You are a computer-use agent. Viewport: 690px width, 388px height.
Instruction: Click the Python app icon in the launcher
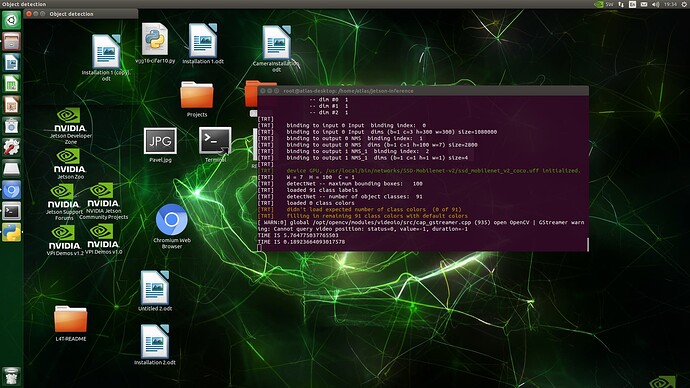click(11, 232)
